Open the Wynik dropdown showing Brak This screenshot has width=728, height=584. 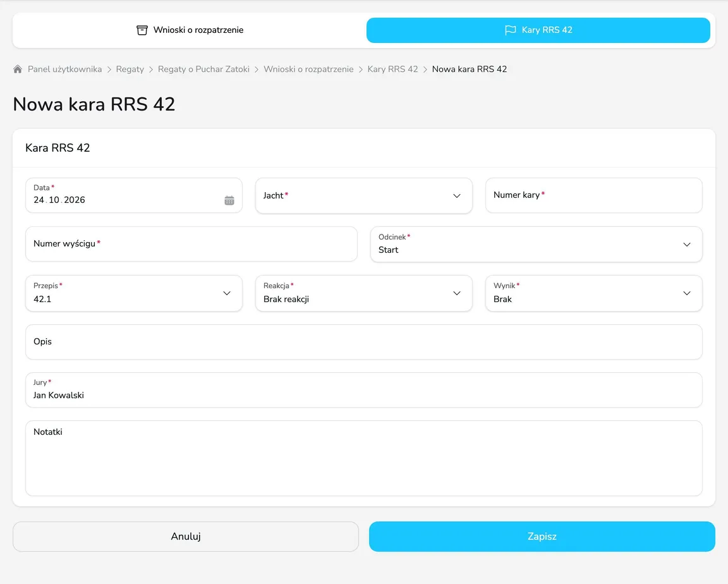pyautogui.click(x=594, y=293)
